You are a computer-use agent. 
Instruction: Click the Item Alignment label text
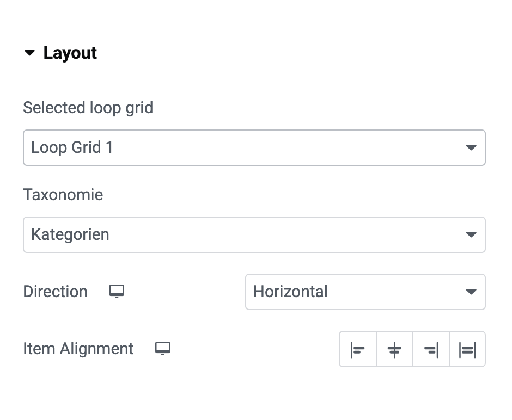[78, 349]
